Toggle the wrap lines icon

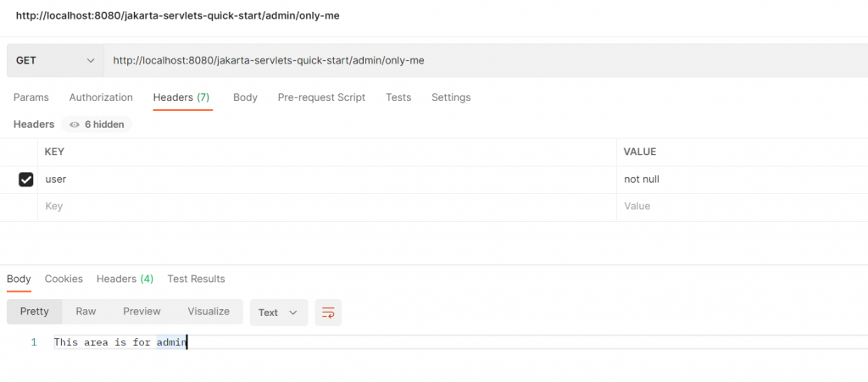[328, 313]
